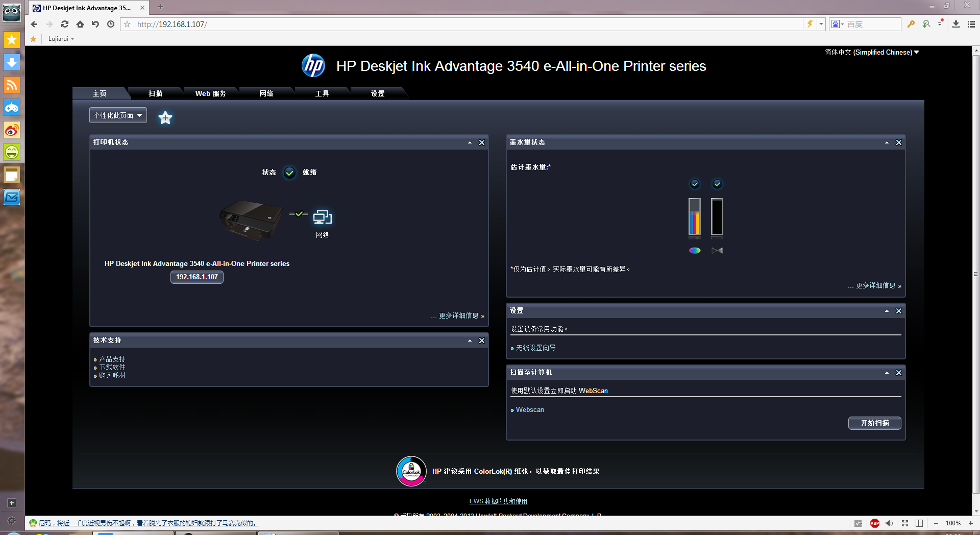Click the 百度 search field
Image resolution: width=980 pixels, height=535 pixels.
coord(873,24)
